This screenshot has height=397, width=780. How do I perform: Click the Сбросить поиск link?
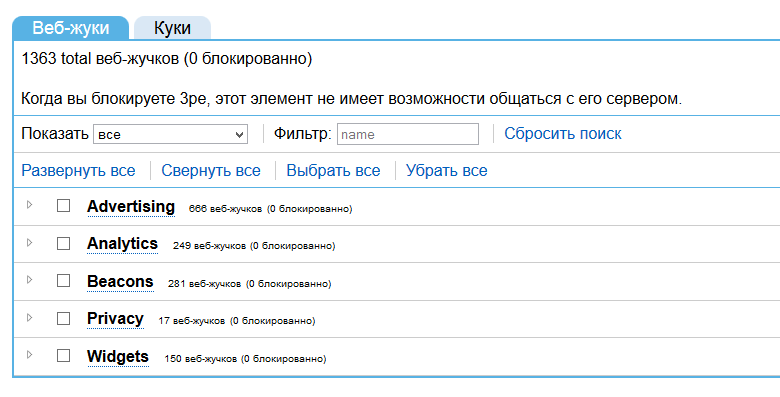click(563, 134)
